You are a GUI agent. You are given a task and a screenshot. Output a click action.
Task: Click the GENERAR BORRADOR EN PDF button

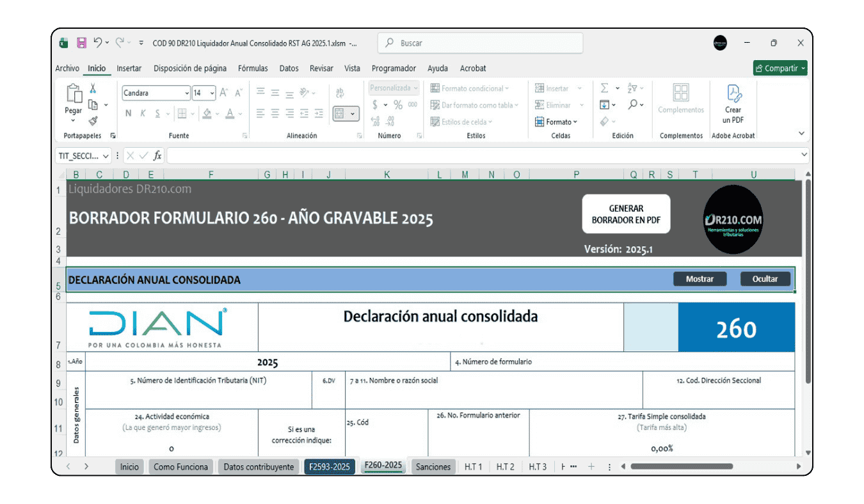click(x=625, y=214)
